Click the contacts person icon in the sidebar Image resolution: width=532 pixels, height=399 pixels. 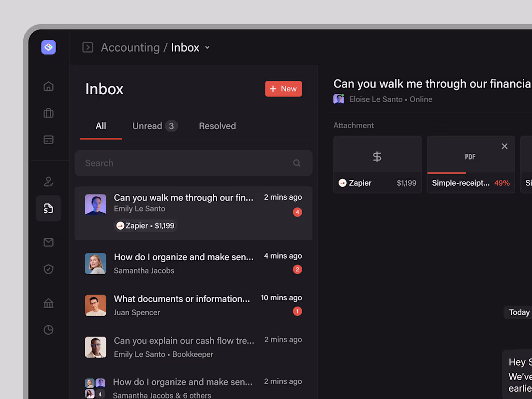[x=48, y=181]
